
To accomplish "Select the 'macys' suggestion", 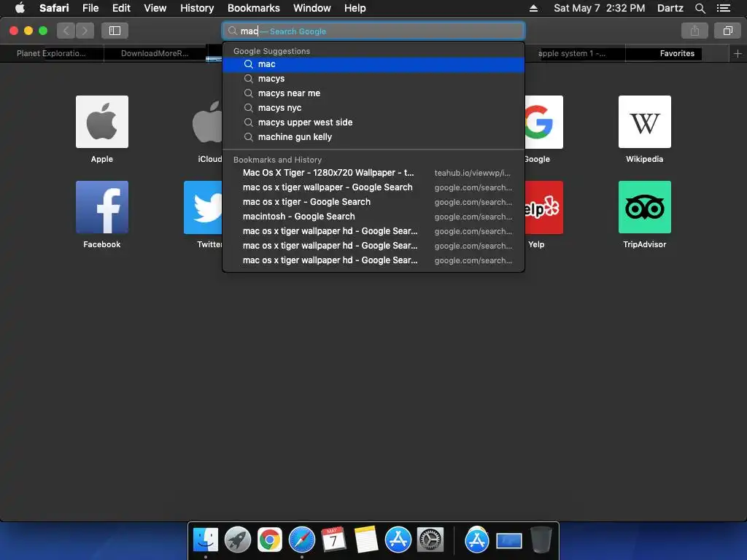I will coord(373,79).
